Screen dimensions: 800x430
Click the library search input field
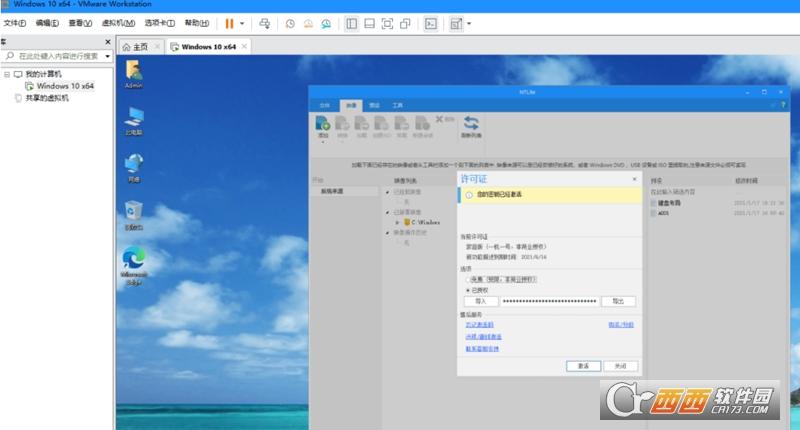click(x=54, y=56)
